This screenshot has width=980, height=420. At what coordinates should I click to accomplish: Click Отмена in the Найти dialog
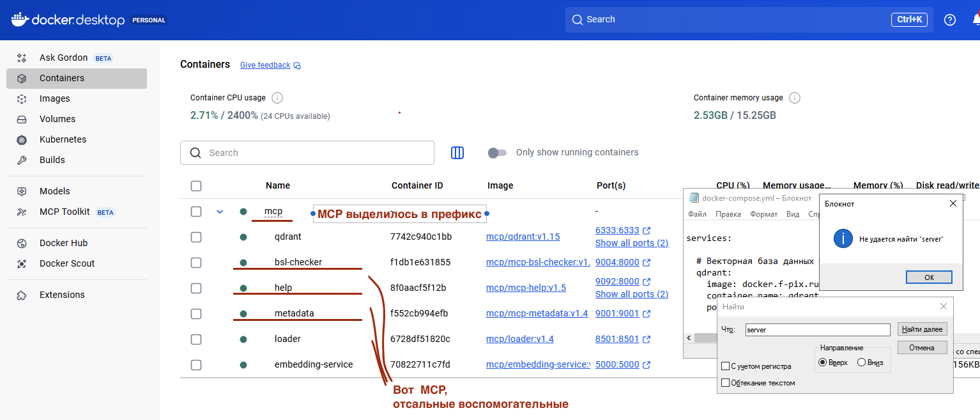[922, 348]
